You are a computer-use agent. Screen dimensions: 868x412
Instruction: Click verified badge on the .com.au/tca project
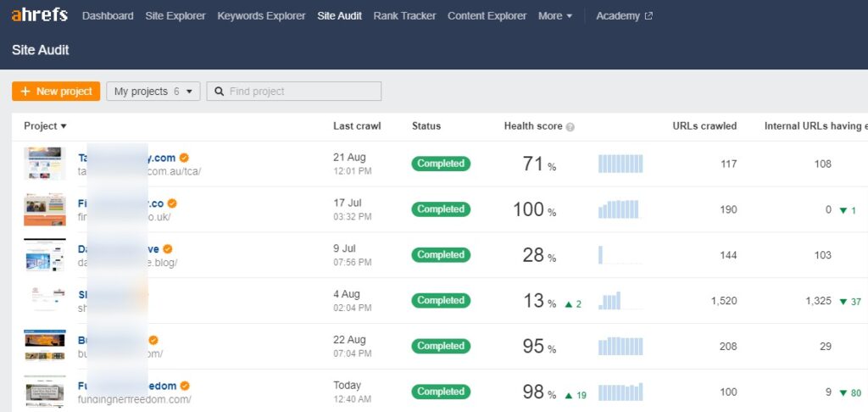coord(184,158)
